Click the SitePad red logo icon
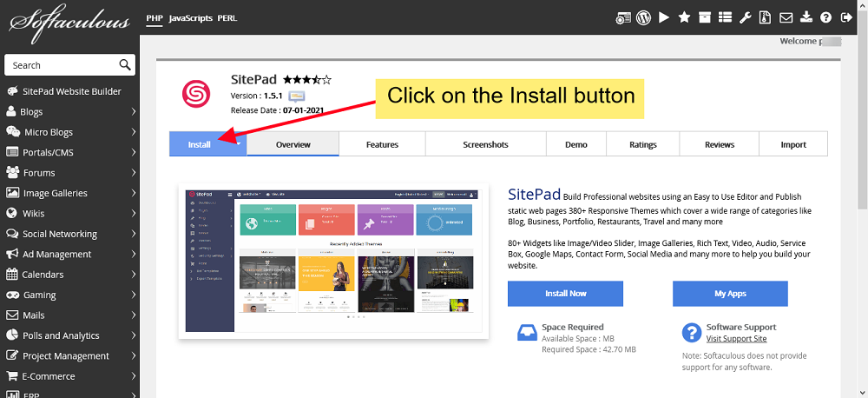This screenshot has width=868, height=398. (x=196, y=94)
